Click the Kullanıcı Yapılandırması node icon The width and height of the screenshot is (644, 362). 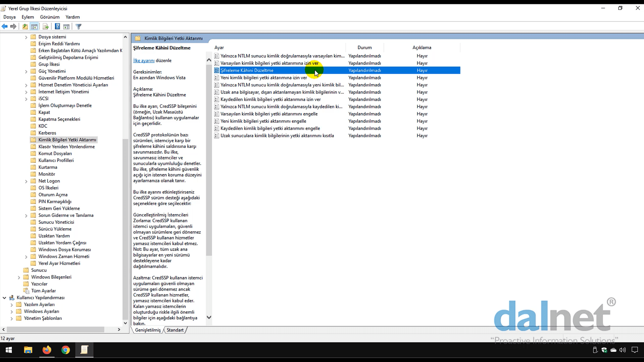12,298
